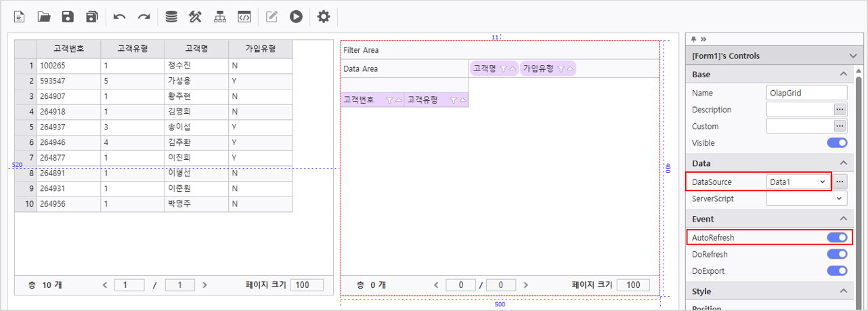The image size is (868, 311).
Task: Collapse the Event section header
Action: [x=770, y=219]
